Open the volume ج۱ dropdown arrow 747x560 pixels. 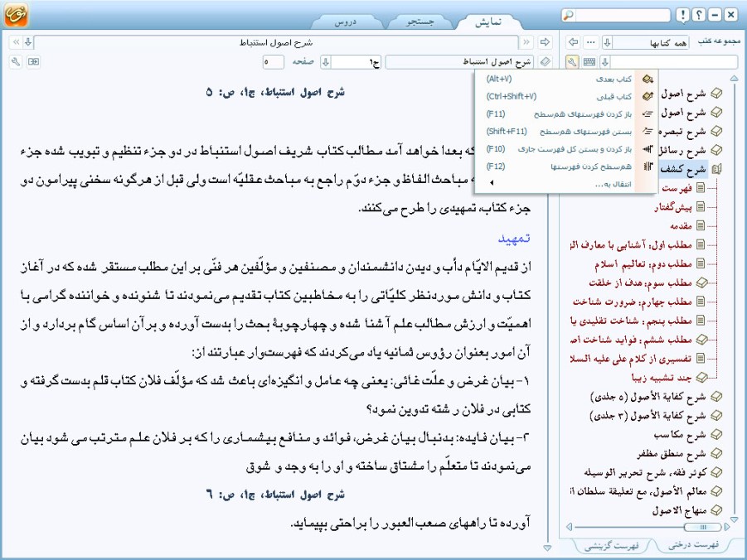pos(326,62)
